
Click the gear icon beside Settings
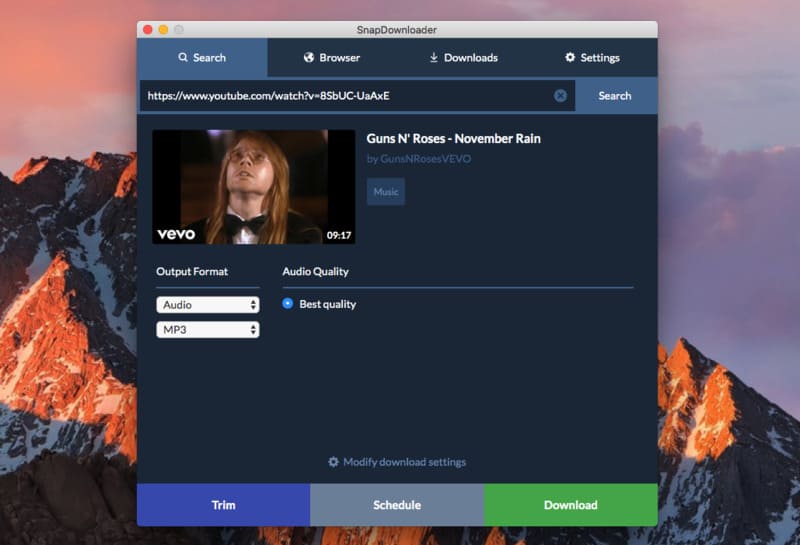click(570, 57)
